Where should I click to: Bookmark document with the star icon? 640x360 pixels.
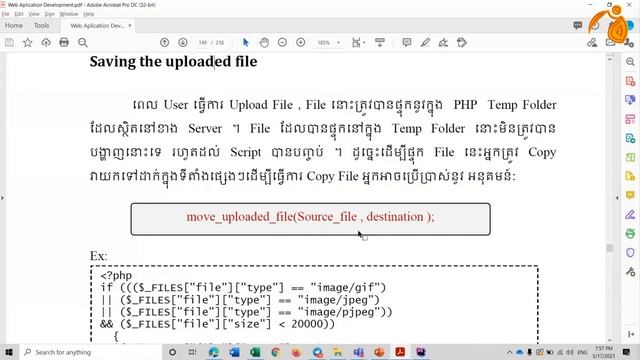tap(27, 42)
